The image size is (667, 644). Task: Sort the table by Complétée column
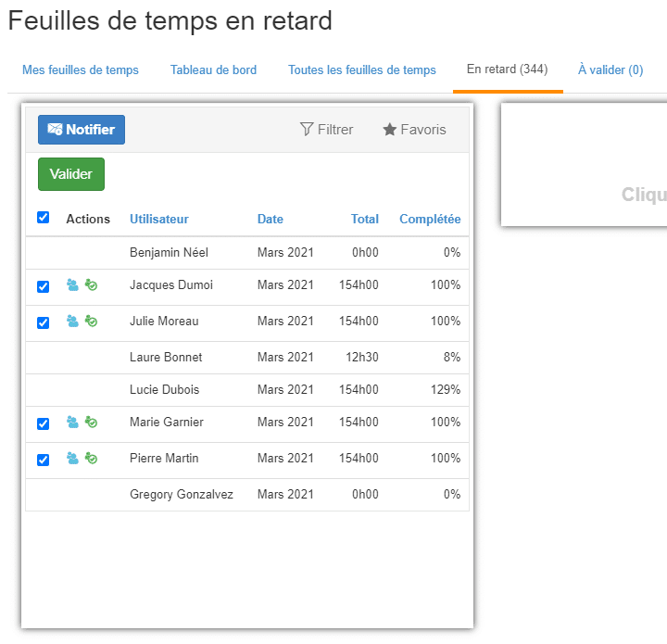click(x=429, y=220)
